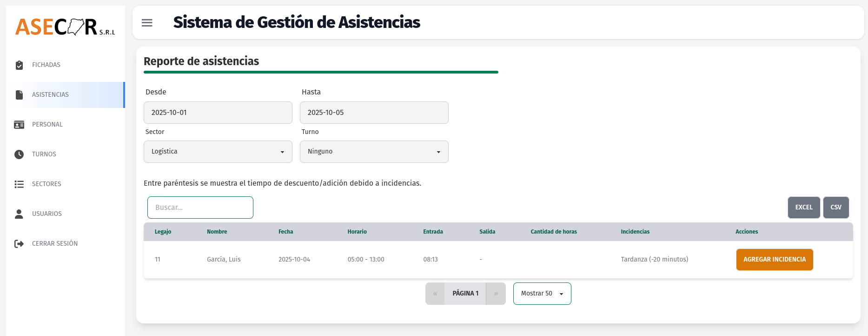Click the Buscar search field
Screen dimensions: 868x336
[x=200, y=208]
